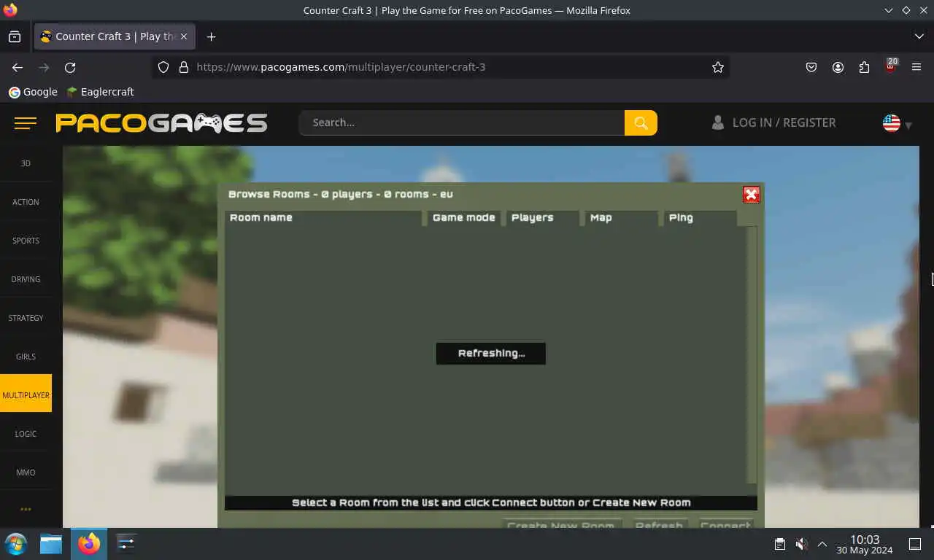The width and height of the screenshot is (934, 560).
Task: Open the US flag language dropdown
Action: tap(897, 123)
